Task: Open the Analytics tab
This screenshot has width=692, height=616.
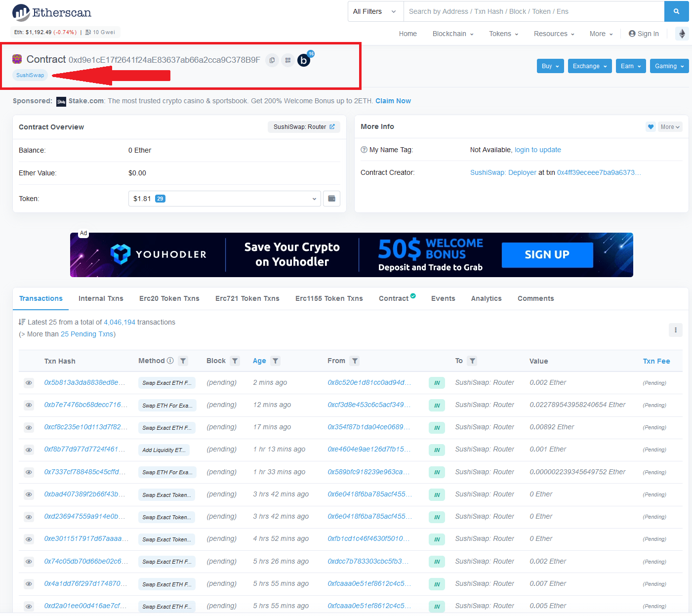Action: [x=486, y=298]
